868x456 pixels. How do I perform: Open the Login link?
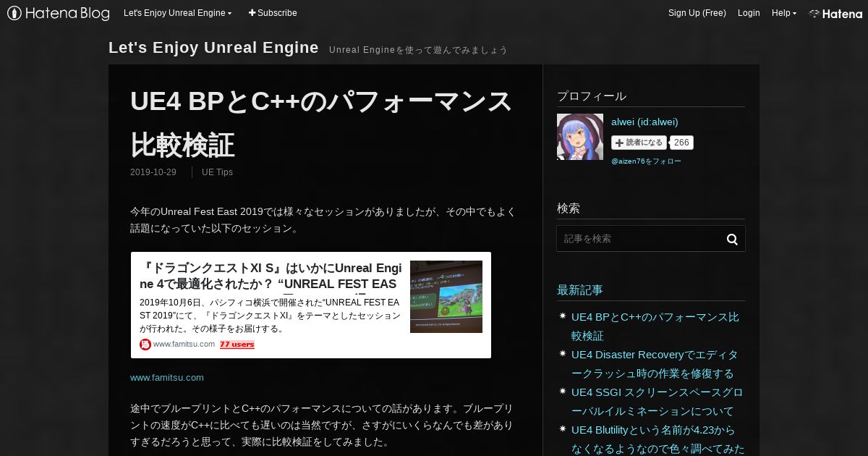click(749, 13)
